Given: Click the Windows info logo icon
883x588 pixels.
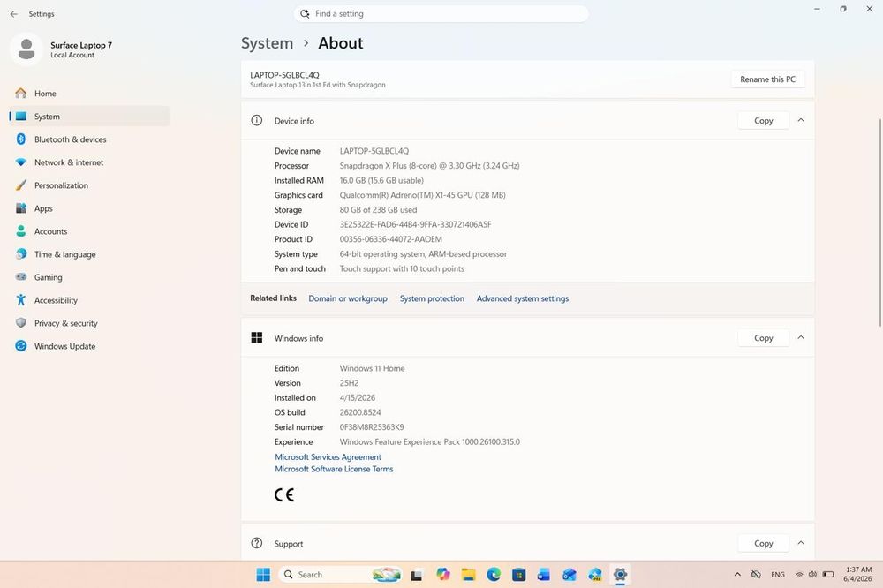Looking at the screenshot, I should (256, 338).
